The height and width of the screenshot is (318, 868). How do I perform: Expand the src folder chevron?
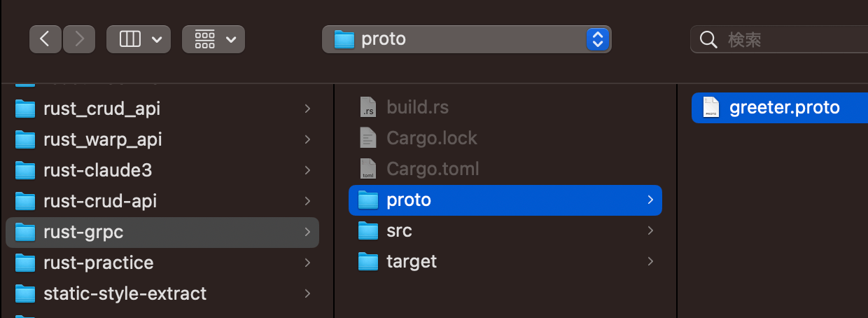pyautogui.click(x=650, y=230)
